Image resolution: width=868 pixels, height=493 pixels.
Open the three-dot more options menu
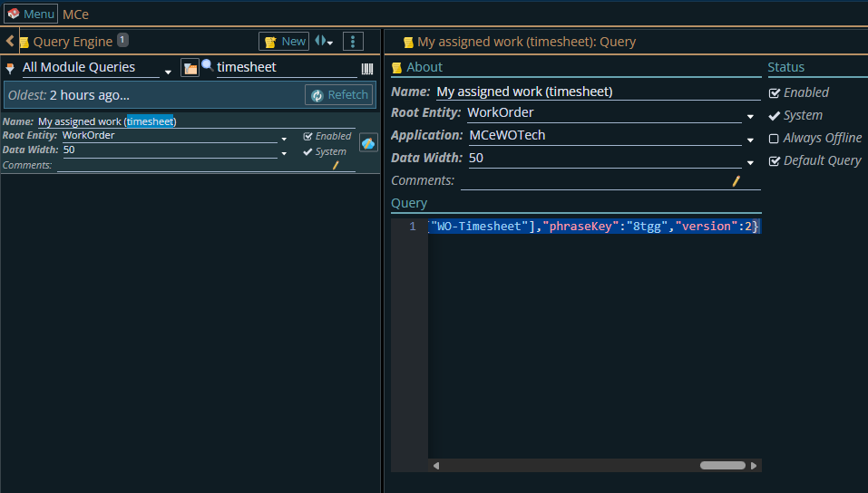pyautogui.click(x=353, y=42)
